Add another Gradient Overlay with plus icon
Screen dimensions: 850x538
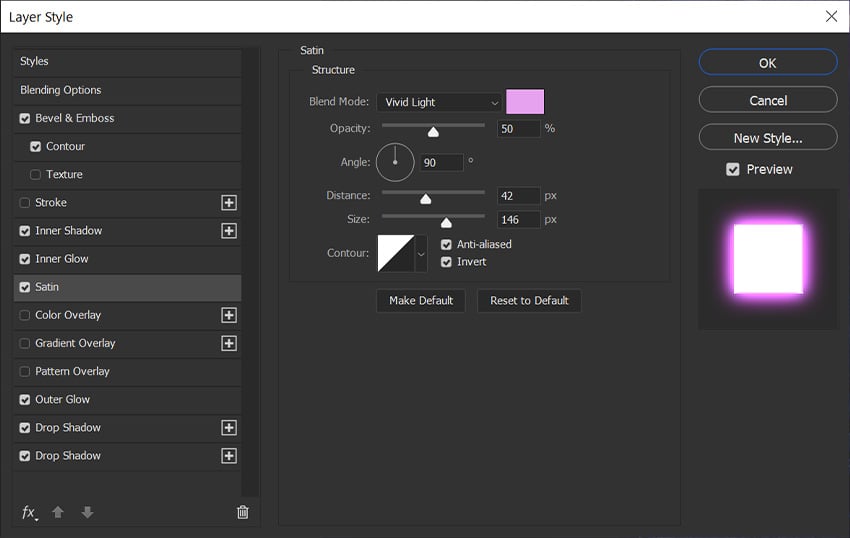pyautogui.click(x=229, y=343)
